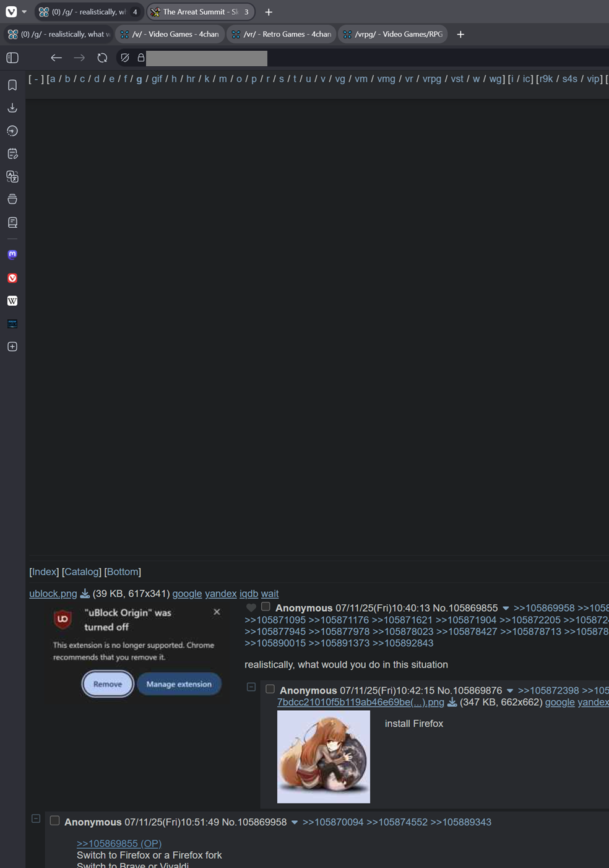
Task: Jump to Bottom of thread link
Action: (123, 571)
